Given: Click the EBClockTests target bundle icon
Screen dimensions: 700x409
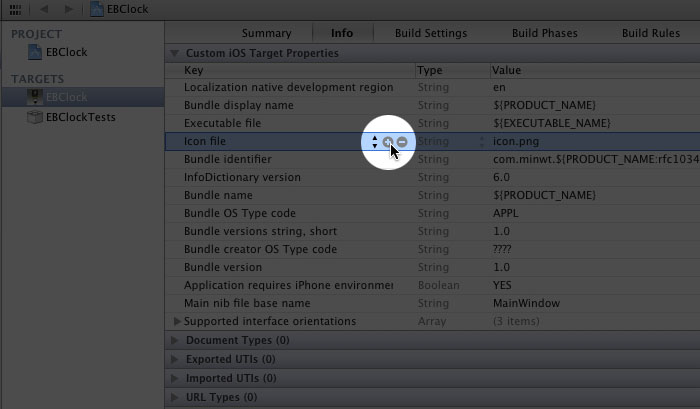Looking at the screenshot, I should pyautogui.click(x=35, y=117).
